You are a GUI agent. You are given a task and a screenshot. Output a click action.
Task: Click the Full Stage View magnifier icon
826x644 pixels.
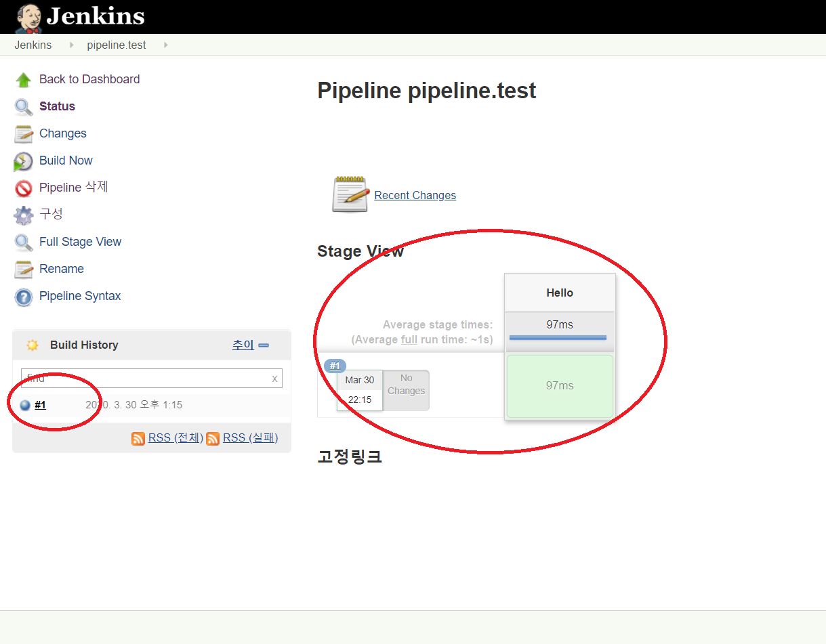tap(24, 242)
